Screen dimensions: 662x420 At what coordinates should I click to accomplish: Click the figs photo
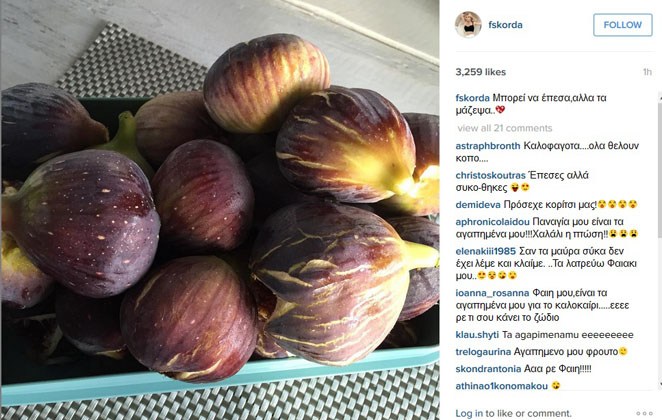tap(220, 210)
